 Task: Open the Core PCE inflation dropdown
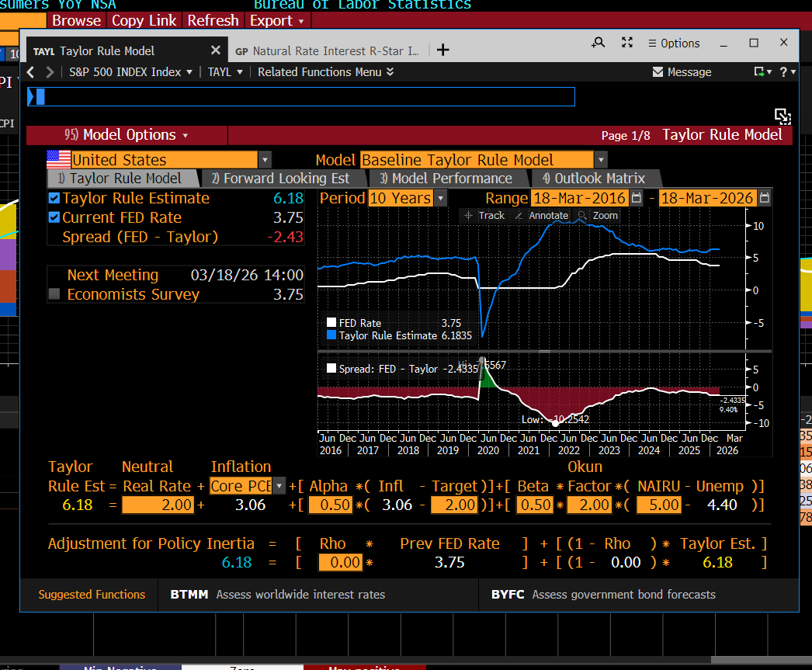[279, 486]
